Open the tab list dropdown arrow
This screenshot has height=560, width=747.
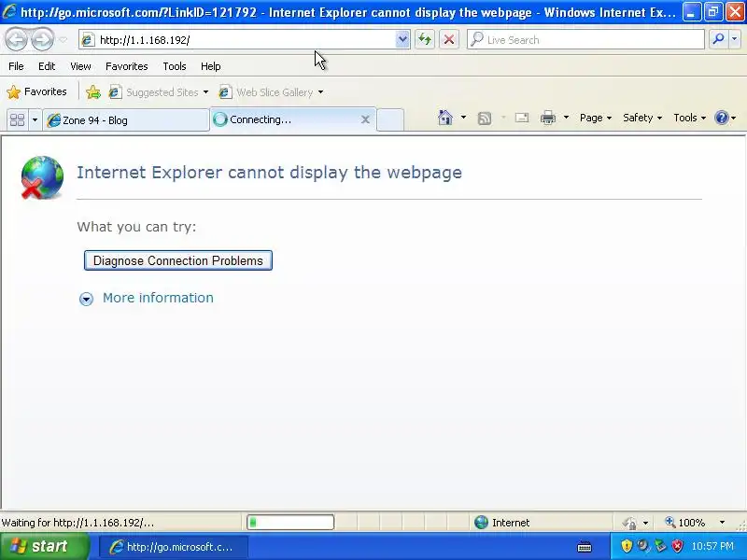tap(35, 119)
